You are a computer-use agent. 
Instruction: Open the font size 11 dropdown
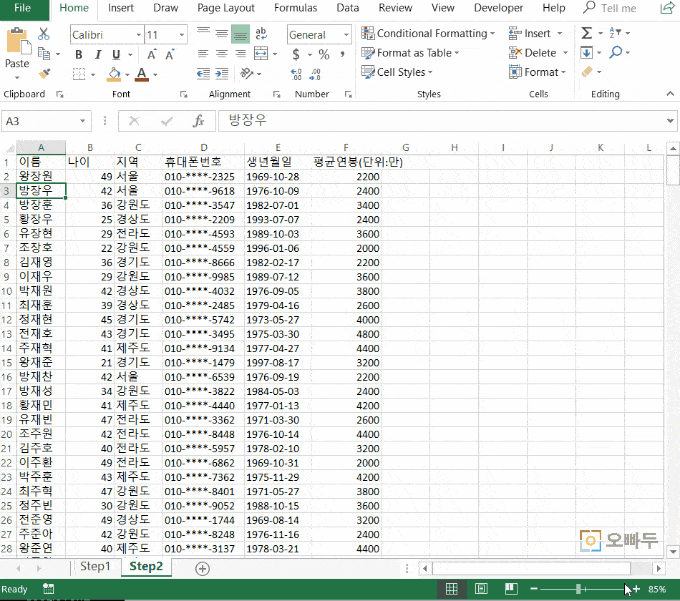click(x=182, y=35)
